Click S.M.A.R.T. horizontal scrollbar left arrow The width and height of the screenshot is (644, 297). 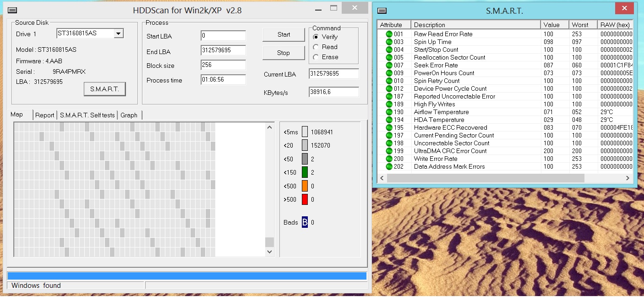pos(382,178)
